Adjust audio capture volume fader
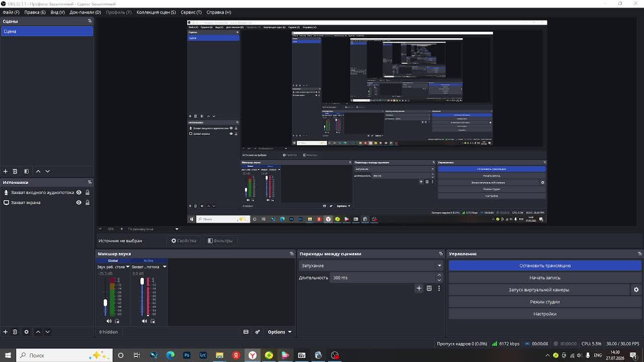The image size is (644, 362). [x=142, y=282]
